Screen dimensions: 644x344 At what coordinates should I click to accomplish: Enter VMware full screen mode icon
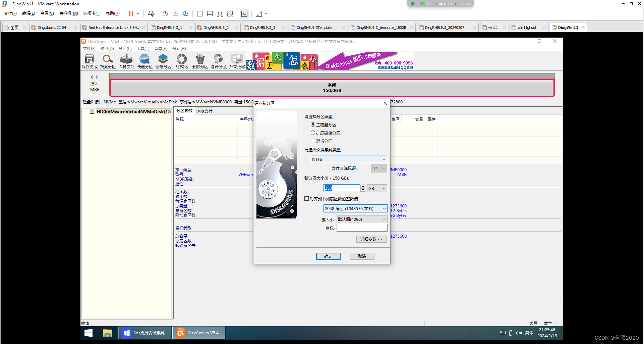tap(220, 14)
